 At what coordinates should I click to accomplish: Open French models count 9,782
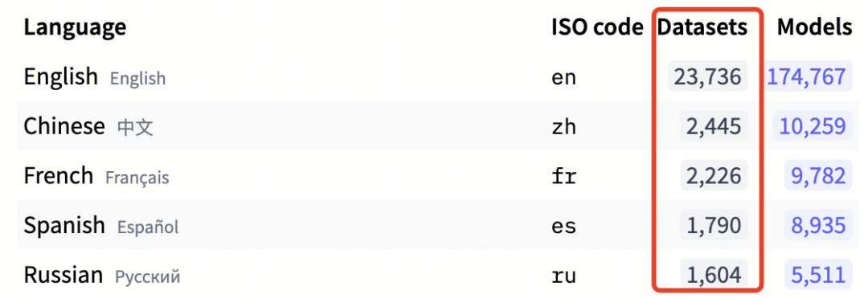coord(818,175)
